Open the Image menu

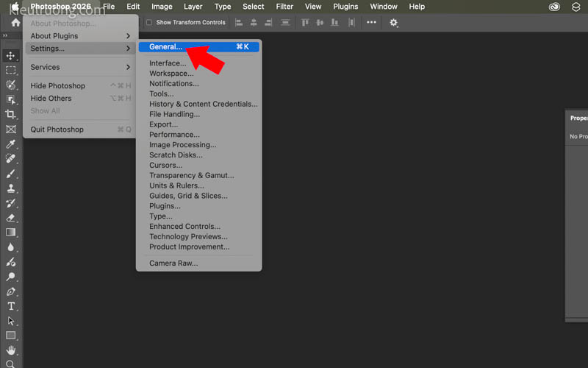[162, 7]
